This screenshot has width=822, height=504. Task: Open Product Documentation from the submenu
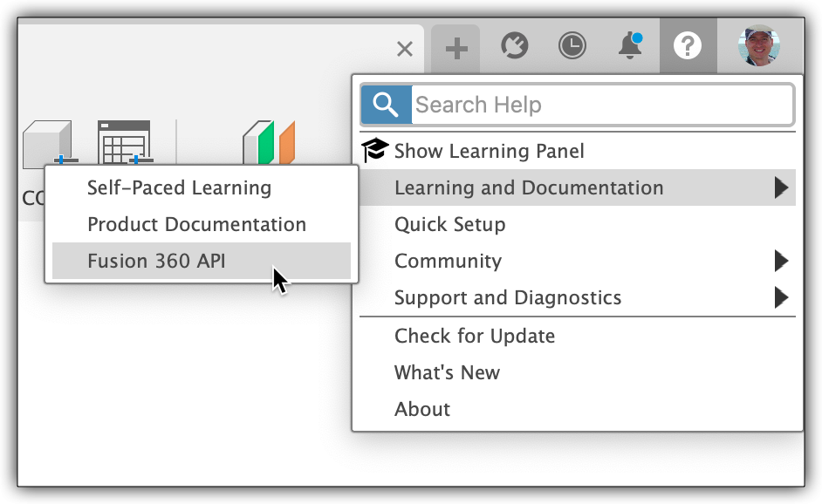click(196, 224)
